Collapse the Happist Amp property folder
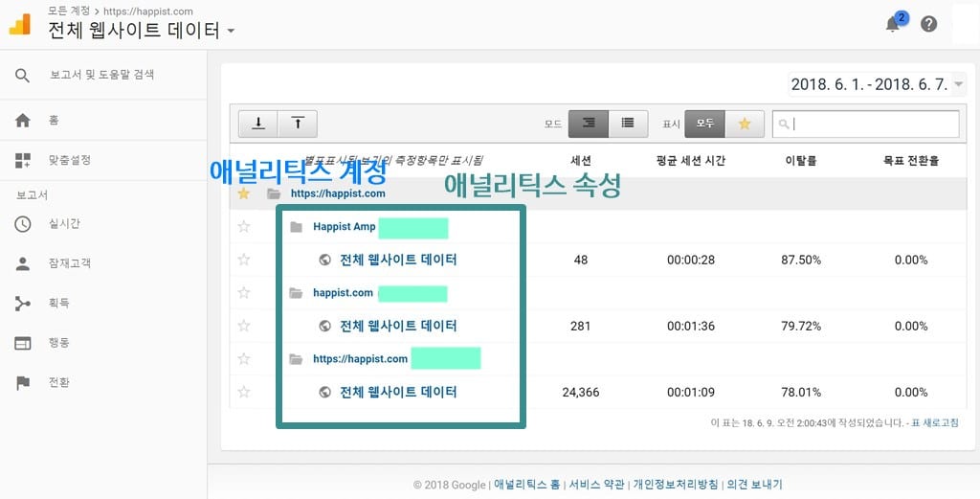This screenshot has width=980, height=499. [x=297, y=227]
